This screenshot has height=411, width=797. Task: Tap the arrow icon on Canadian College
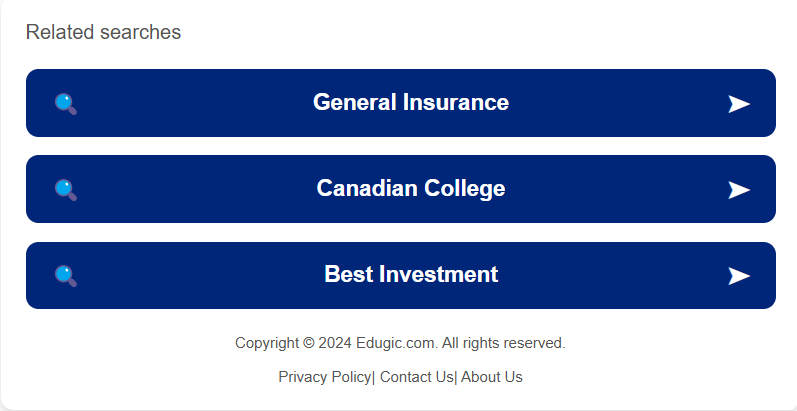739,190
